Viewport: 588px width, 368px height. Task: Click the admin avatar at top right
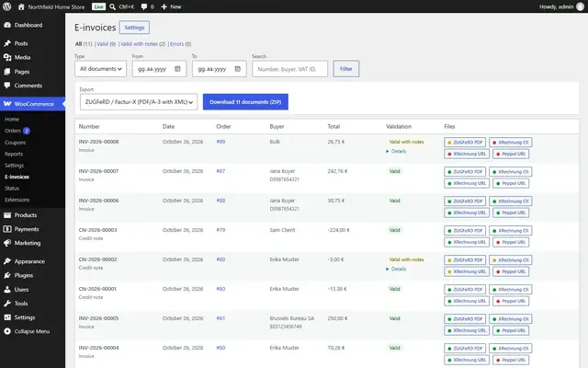pyautogui.click(x=580, y=6)
